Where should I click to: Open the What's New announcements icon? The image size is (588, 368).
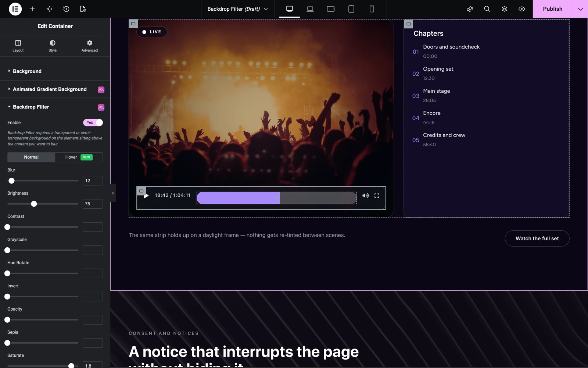tap(470, 9)
